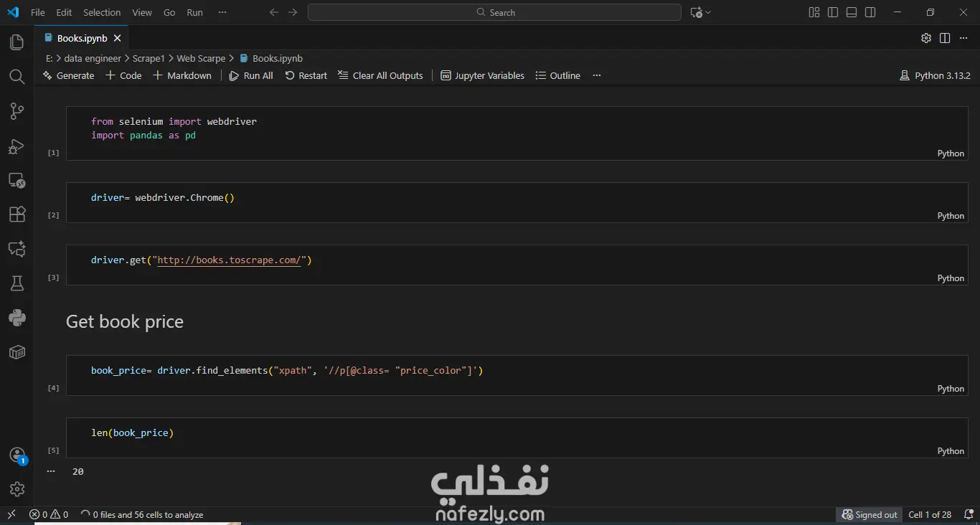Image resolution: width=980 pixels, height=525 pixels.
Task: Show errors and warnings count in the status bar
Action: 49,514
